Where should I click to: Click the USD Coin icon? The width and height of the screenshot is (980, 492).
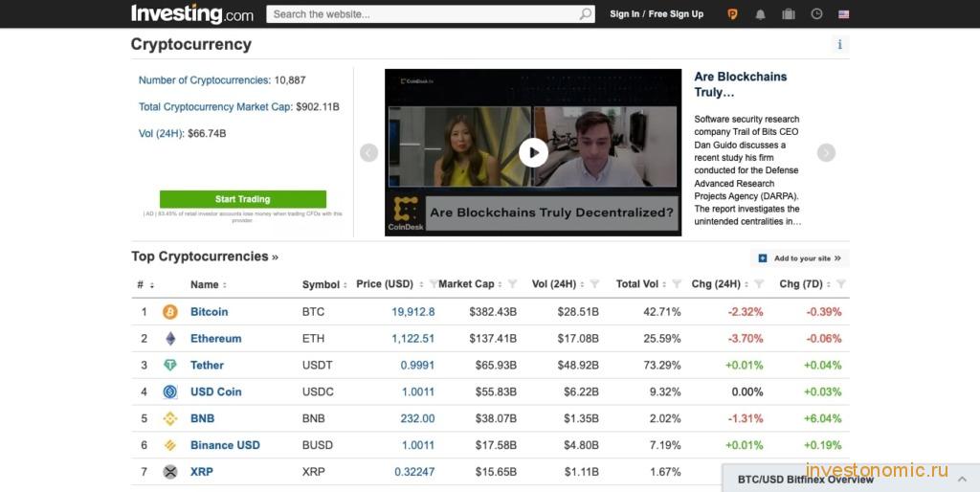click(x=170, y=392)
